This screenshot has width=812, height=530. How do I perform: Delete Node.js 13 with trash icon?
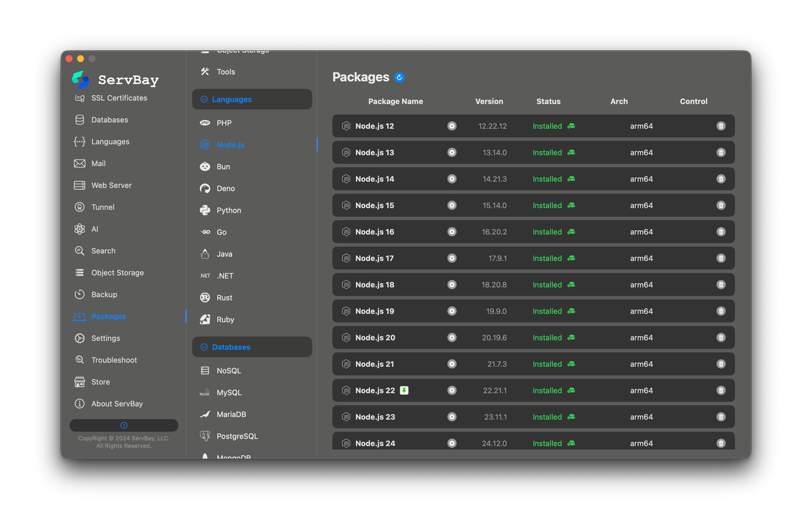721,152
